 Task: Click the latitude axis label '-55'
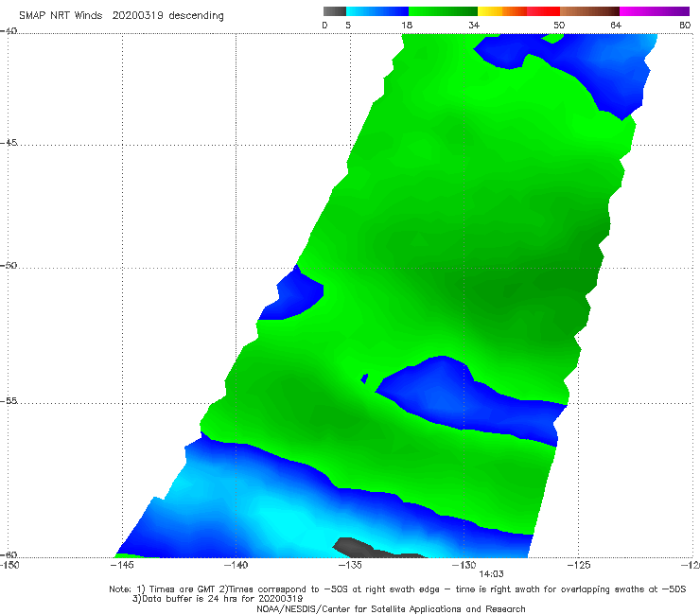(x=9, y=401)
